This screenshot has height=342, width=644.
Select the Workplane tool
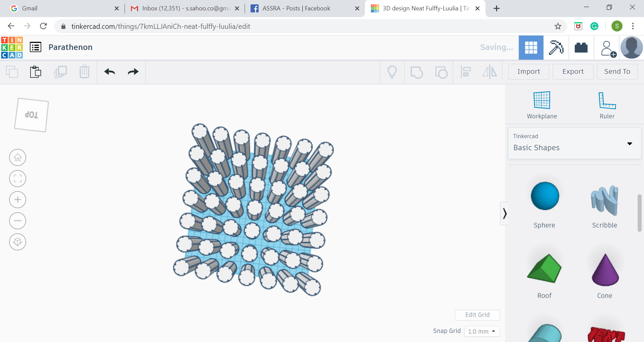[x=542, y=105]
